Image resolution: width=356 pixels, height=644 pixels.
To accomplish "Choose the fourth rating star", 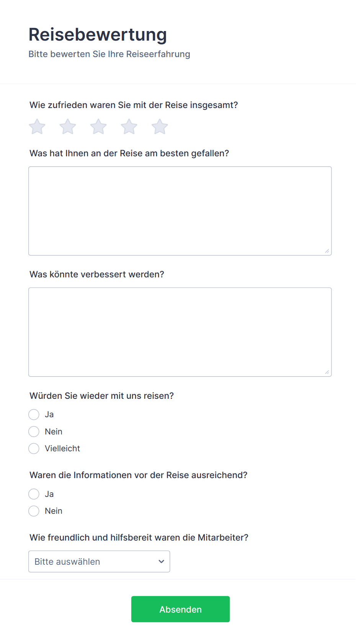I will pyautogui.click(x=129, y=126).
